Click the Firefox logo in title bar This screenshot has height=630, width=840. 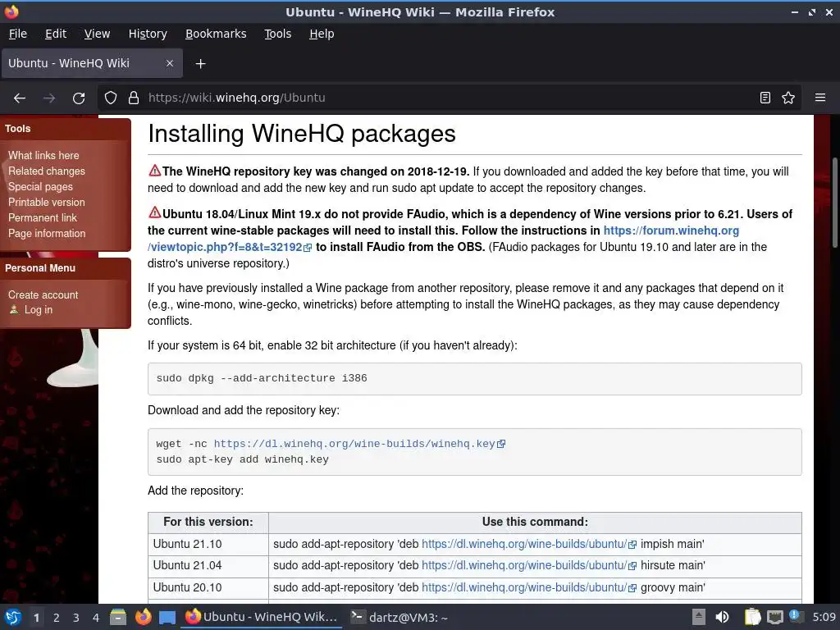tap(11, 11)
